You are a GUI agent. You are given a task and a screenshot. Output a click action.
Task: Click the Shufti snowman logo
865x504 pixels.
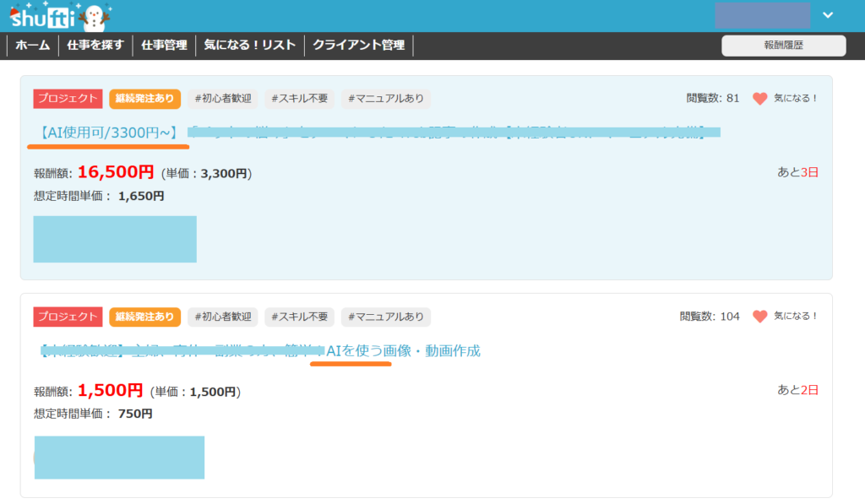tap(61, 15)
